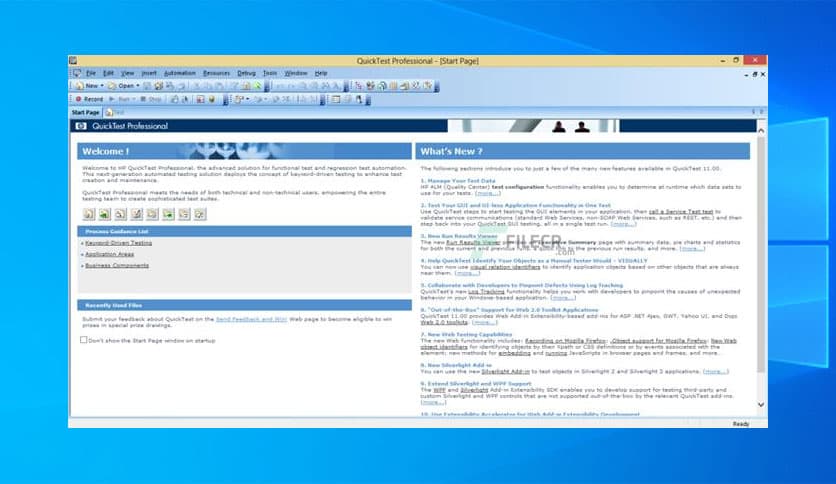This screenshot has height=484, width=836.
Task: Open the Automation menu
Action: click(180, 73)
